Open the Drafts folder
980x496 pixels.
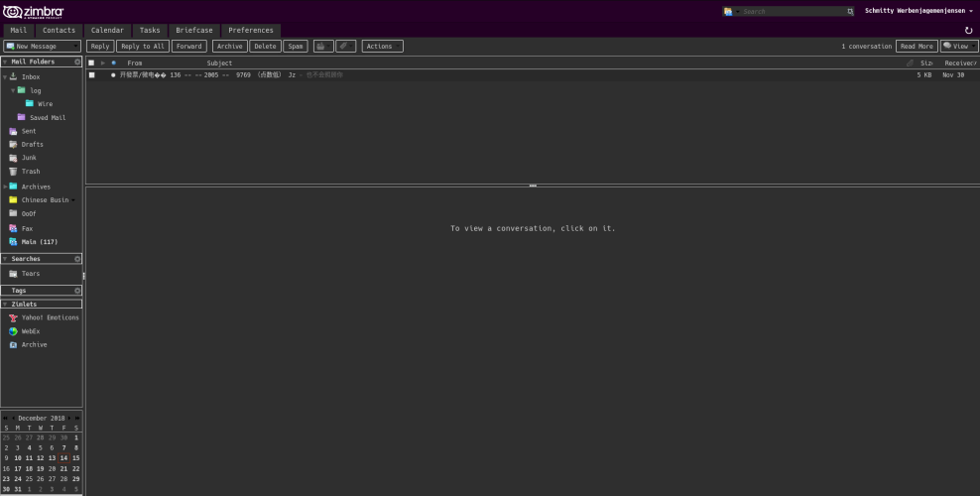(32, 144)
